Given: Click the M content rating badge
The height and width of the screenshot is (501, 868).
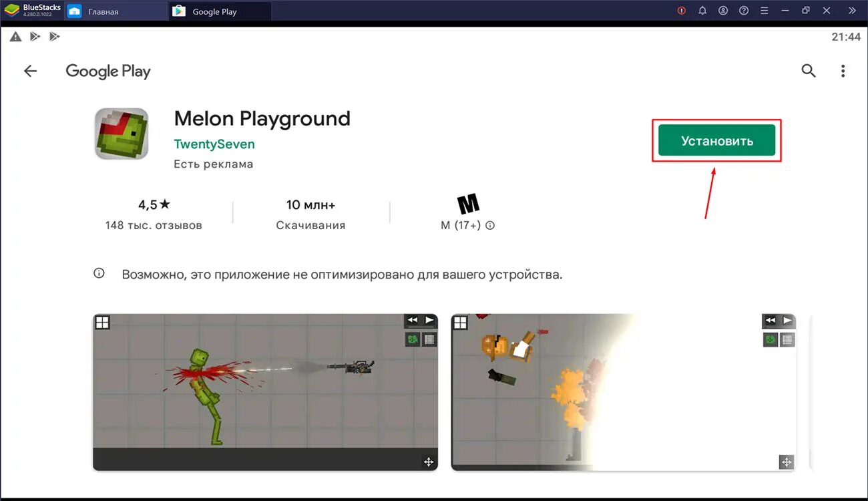Looking at the screenshot, I should (x=468, y=204).
